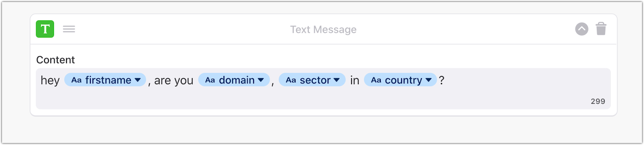Collapse the Text Message card with chevron

tap(582, 29)
